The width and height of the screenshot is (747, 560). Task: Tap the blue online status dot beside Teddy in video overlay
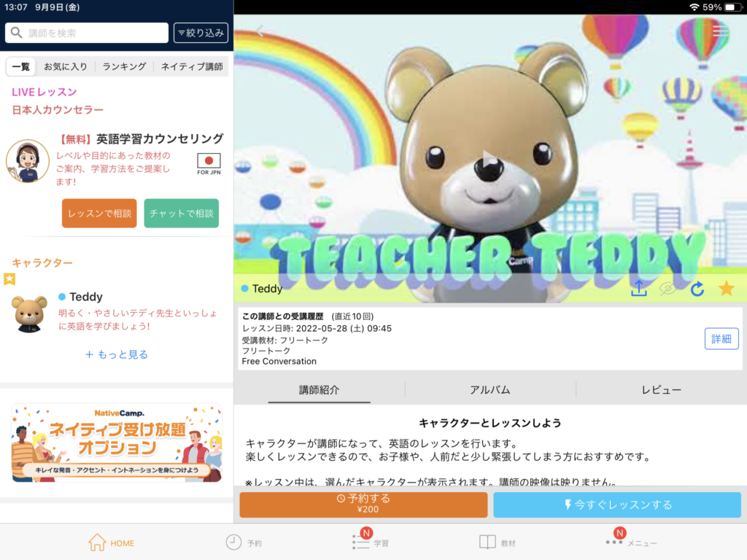(245, 289)
